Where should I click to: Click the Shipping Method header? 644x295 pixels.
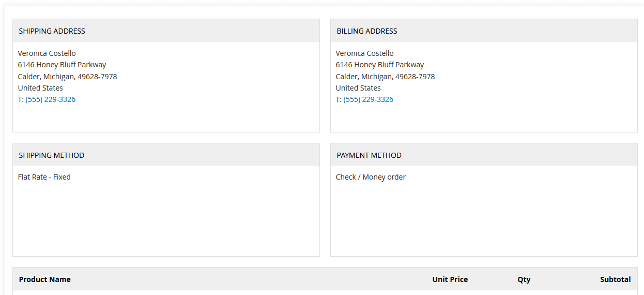(51, 155)
